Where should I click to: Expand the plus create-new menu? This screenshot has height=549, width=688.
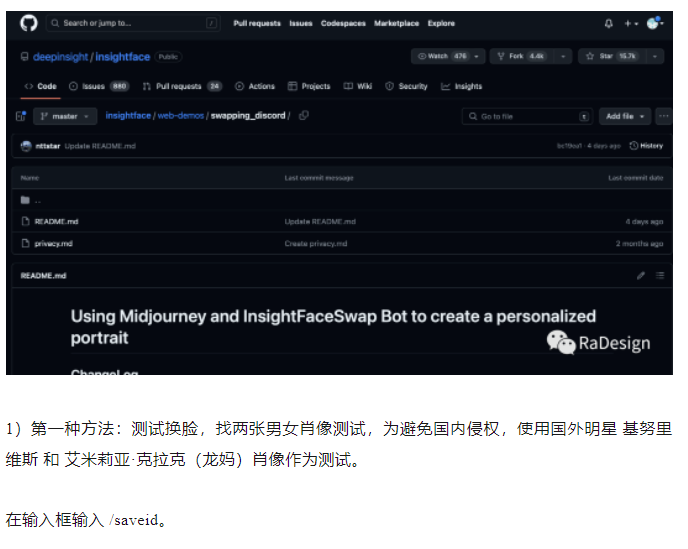pos(631,23)
